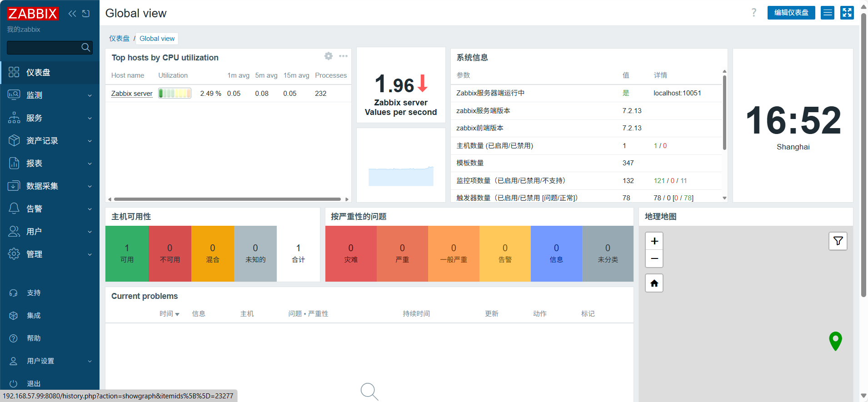
Task: Click the 编辑仪表盘 edit dashboard button
Action: (791, 13)
